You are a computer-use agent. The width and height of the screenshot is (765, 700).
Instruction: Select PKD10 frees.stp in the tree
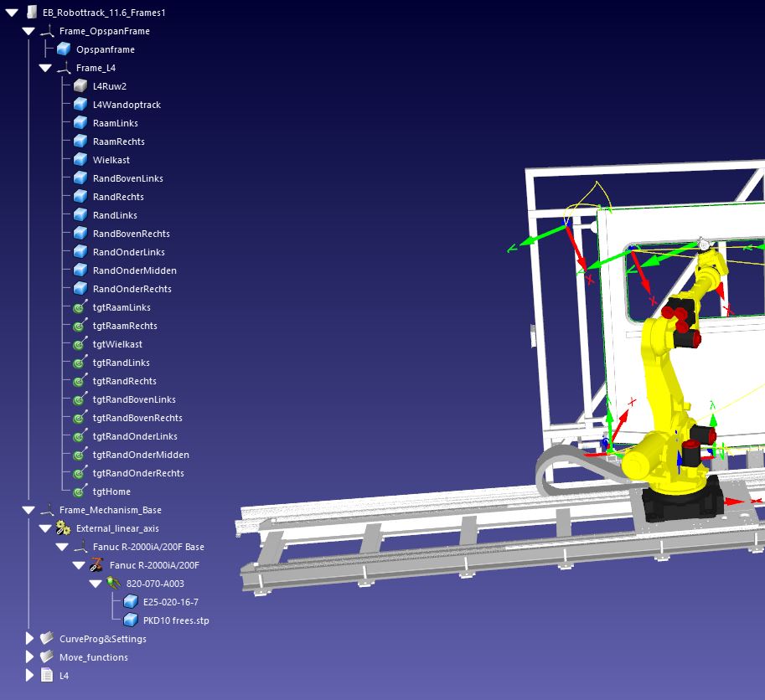176,620
